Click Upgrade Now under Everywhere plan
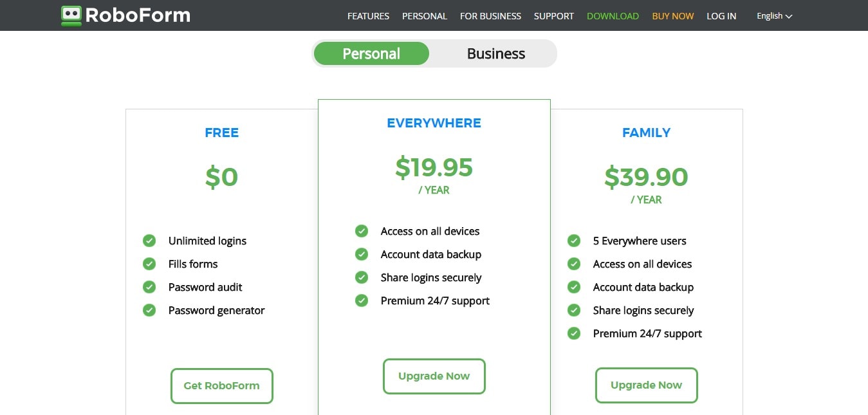Image resolution: width=868 pixels, height=415 pixels. (x=434, y=376)
